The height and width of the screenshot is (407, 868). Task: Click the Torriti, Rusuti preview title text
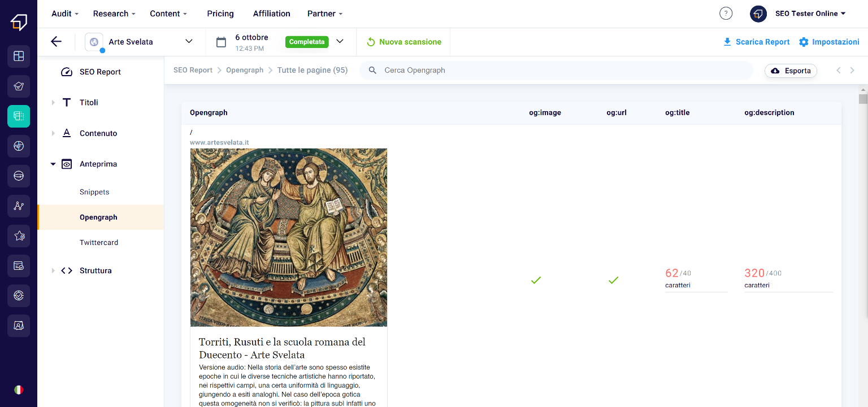tap(282, 348)
